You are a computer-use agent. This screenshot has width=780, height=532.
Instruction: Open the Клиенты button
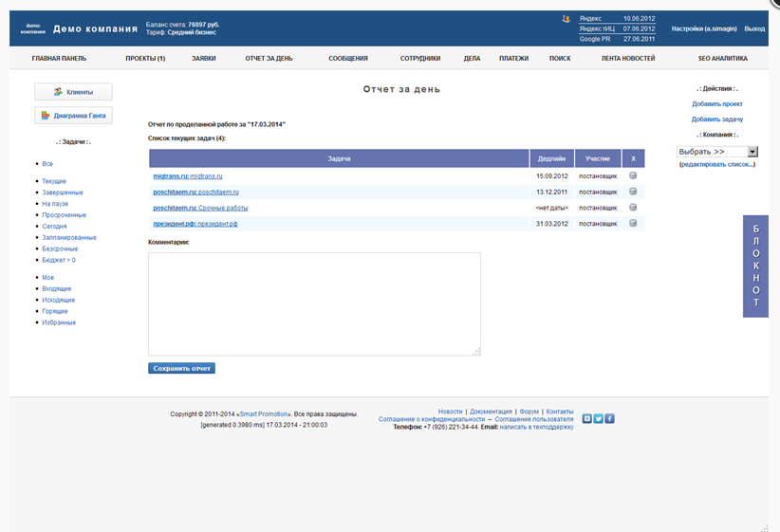[x=73, y=92]
